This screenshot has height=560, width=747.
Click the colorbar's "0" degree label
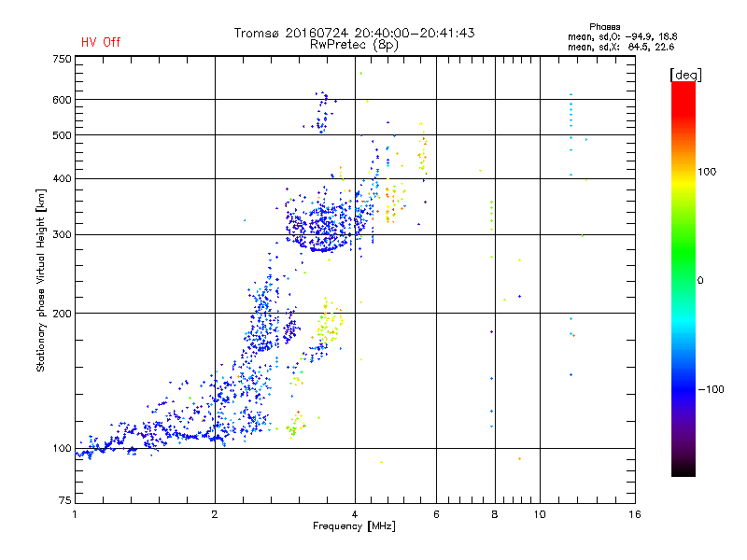pos(699,281)
